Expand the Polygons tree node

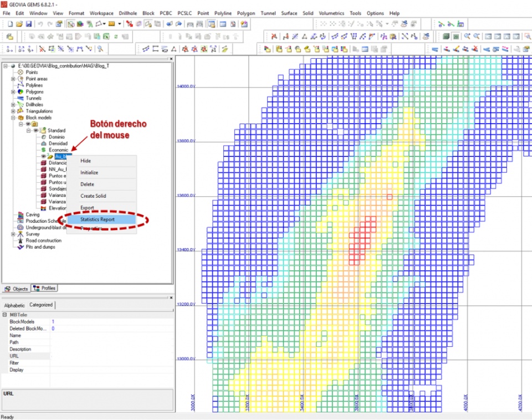tap(13, 91)
